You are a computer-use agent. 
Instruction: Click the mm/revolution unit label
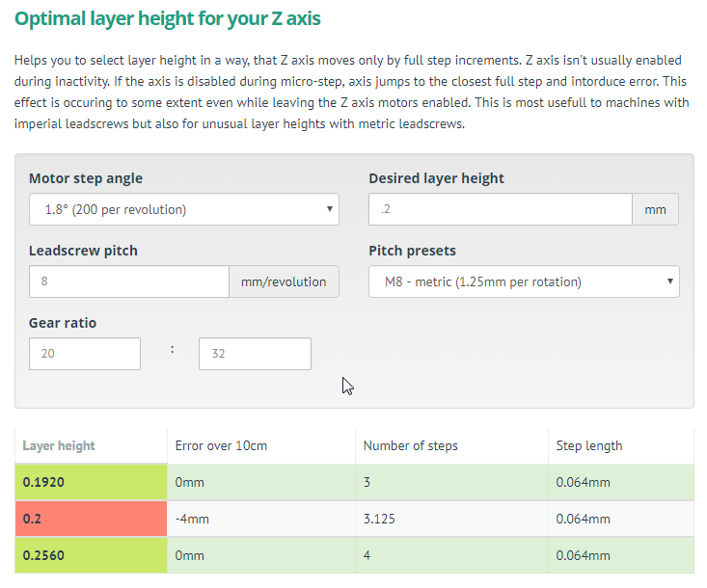[x=284, y=281]
